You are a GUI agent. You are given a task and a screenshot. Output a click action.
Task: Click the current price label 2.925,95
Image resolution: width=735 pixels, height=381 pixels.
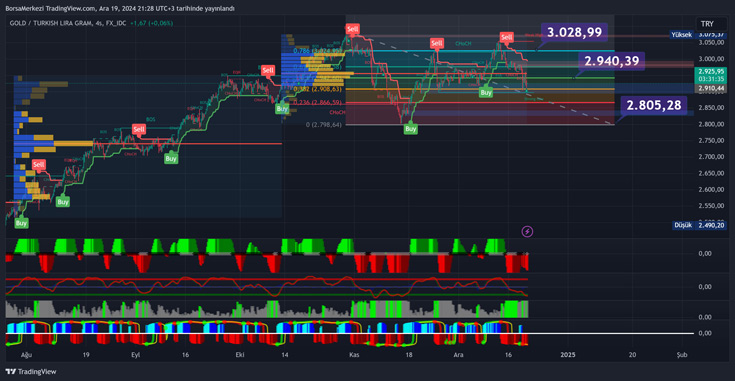[x=711, y=72]
